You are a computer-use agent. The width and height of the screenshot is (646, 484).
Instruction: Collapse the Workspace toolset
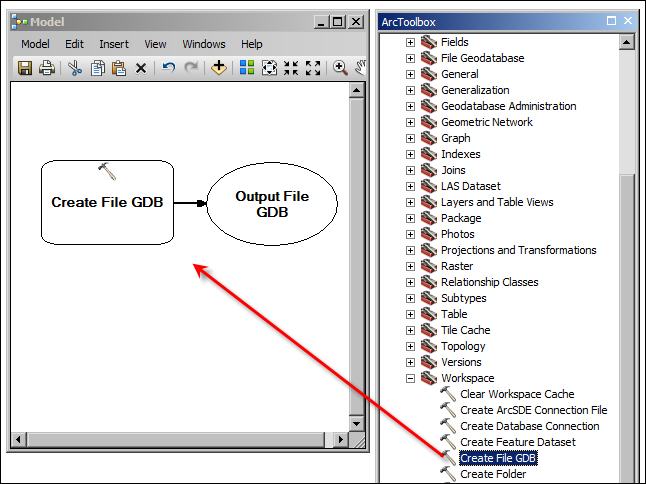(x=410, y=378)
